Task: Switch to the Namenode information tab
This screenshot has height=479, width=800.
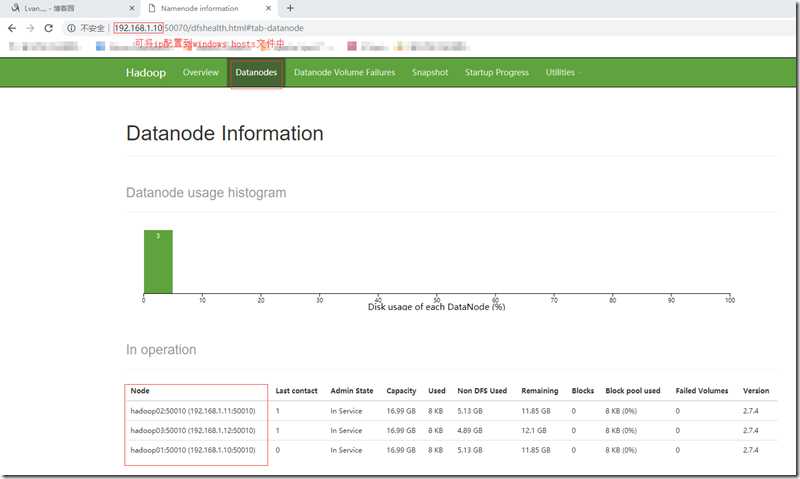Action: pyautogui.click(x=209, y=9)
